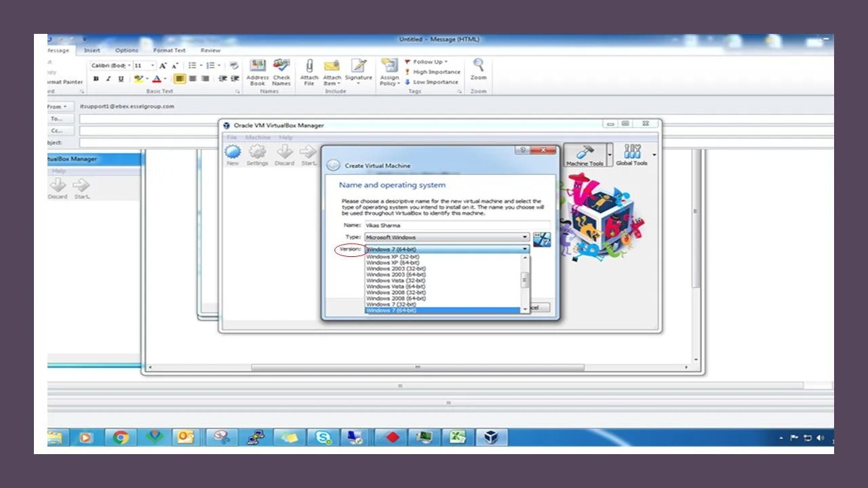Open font size dropdown showing 11
This screenshot has width=868, height=488.
(153, 66)
